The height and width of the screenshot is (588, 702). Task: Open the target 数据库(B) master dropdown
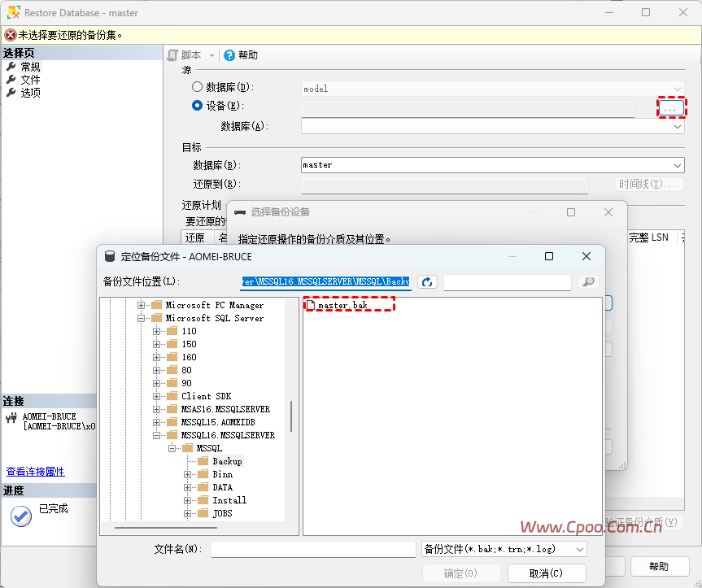(678, 165)
